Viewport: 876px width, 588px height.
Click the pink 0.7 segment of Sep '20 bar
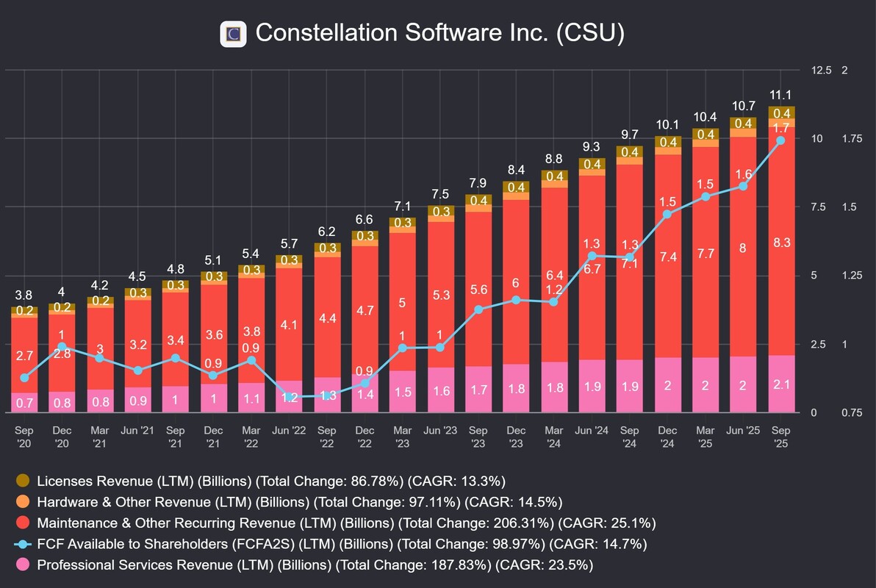[x=24, y=403]
